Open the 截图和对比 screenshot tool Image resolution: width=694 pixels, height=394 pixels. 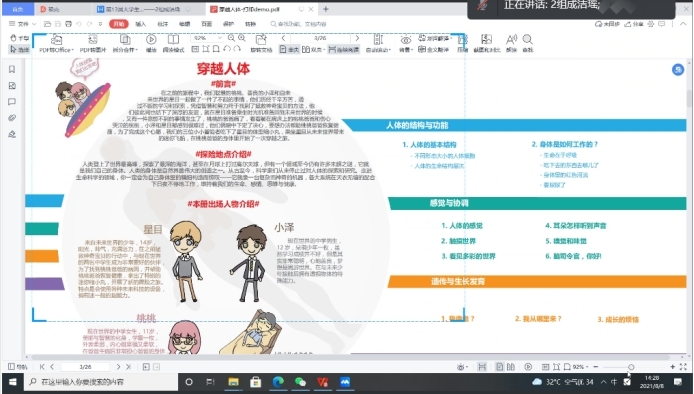[486, 44]
